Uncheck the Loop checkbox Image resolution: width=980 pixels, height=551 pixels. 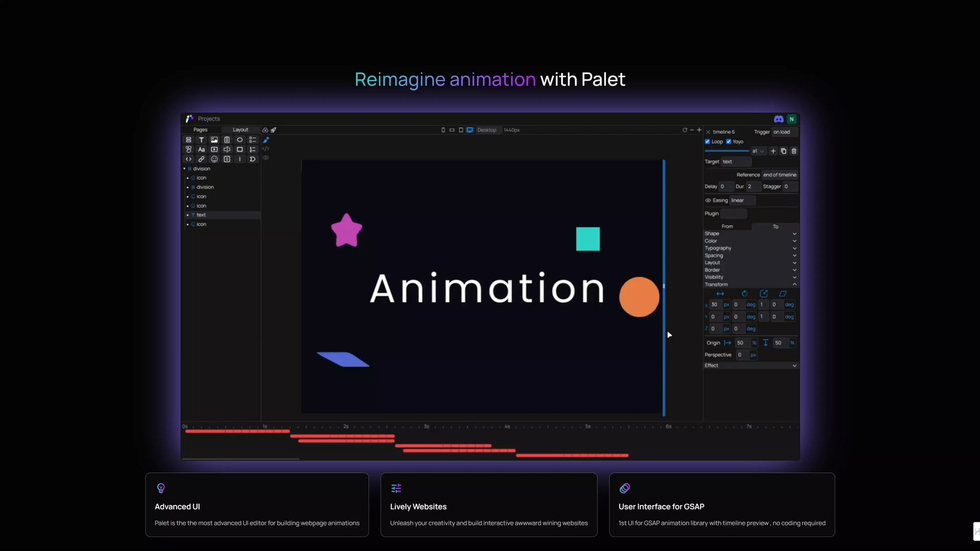708,142
